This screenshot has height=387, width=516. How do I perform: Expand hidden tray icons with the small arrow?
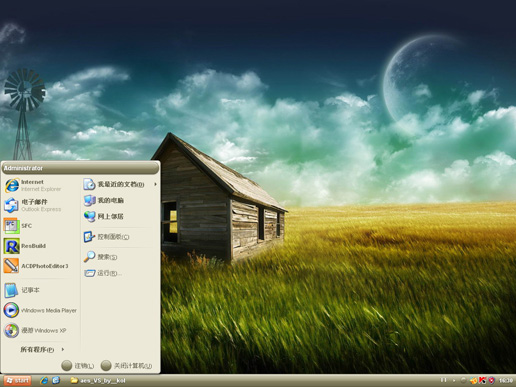(454, 380)
